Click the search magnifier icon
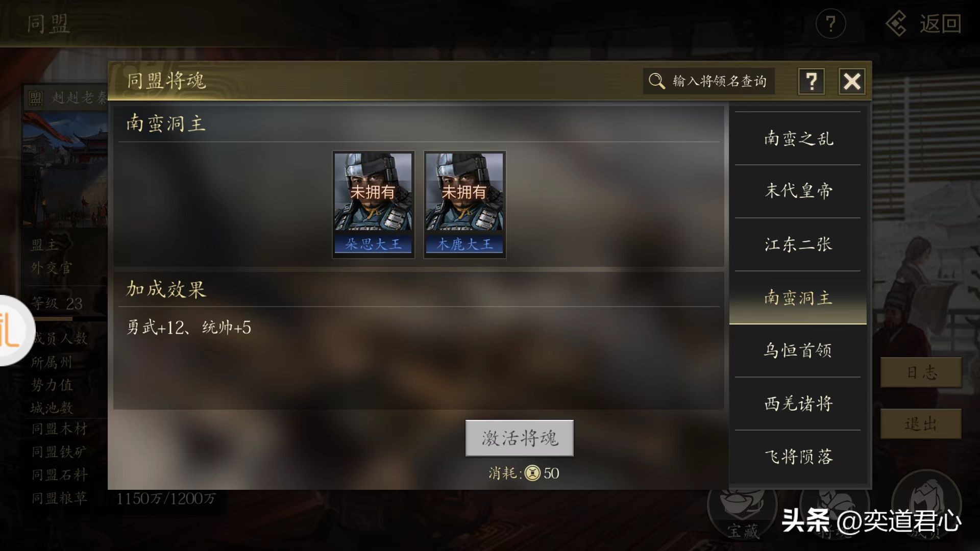Image resolution: width=980 pixels, height=551 pixels. (656, 81)
